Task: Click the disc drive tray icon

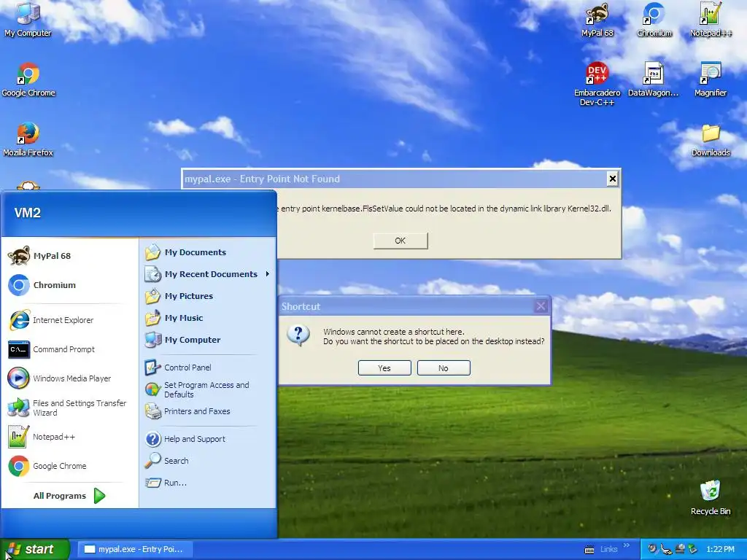Action: click(x=680, y=549)
